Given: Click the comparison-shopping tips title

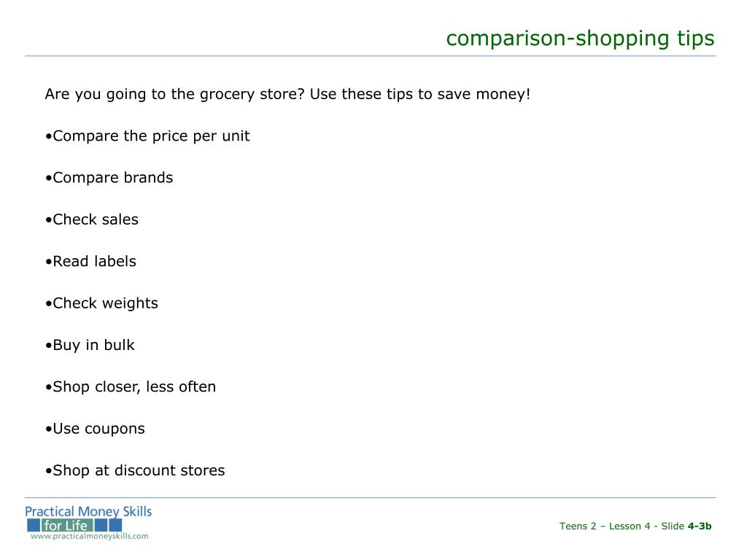Looking at the screenshot, I should click(x=580, y=39).
